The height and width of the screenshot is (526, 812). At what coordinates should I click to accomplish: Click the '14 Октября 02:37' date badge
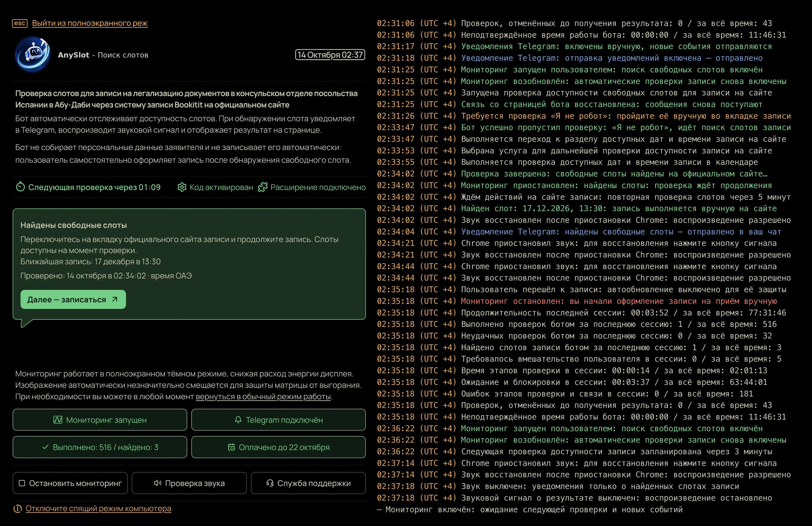point(330,55)
